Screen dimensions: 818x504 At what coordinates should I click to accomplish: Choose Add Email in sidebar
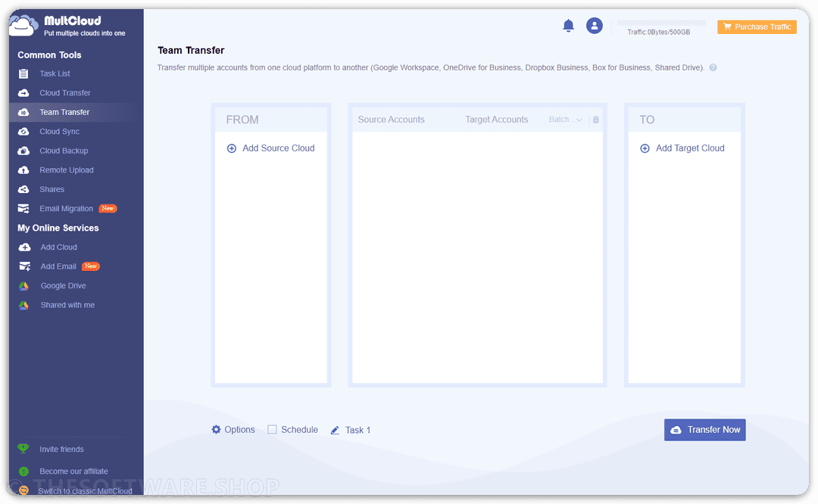pos(58,266)
